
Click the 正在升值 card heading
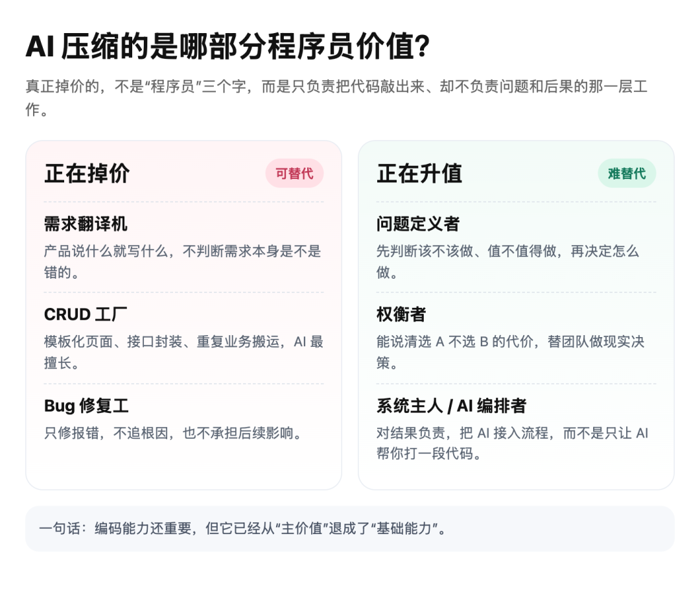tap(419, 173)
